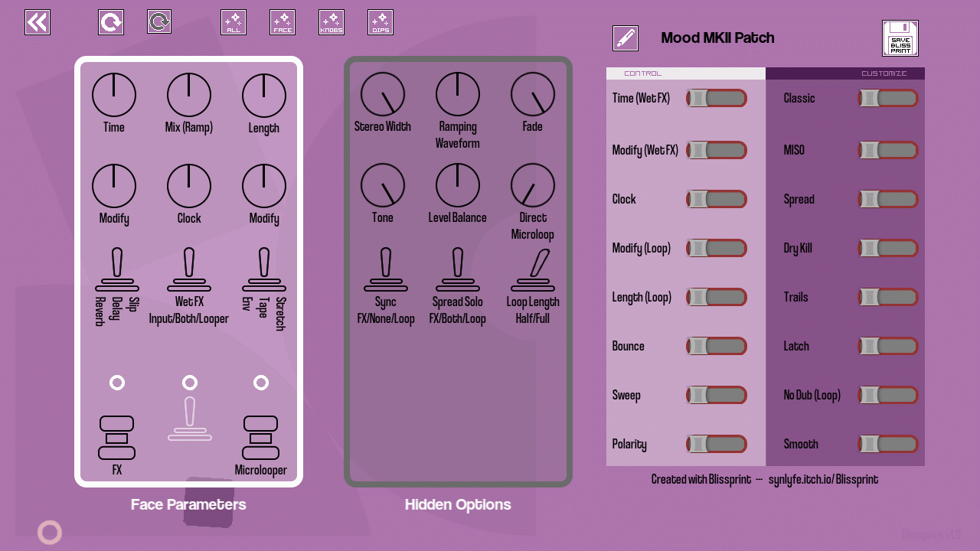Screen dimensions: 980x551
Task: Click the indicator ring above the Microlooper footswitch
Action: [x=261, y=383]
